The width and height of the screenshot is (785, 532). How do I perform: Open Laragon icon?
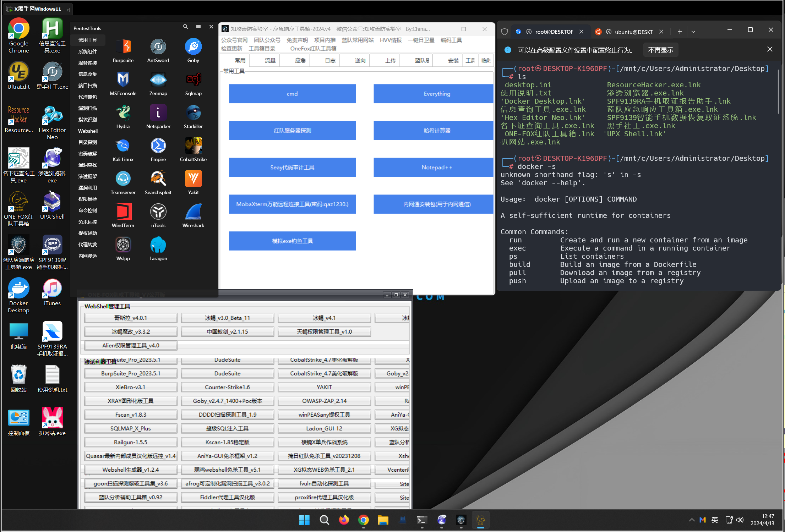158,249
